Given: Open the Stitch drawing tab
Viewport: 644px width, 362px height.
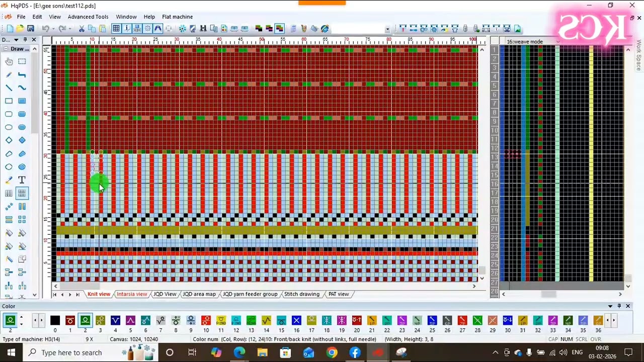Looking at the screenshot, I should 301,294.
